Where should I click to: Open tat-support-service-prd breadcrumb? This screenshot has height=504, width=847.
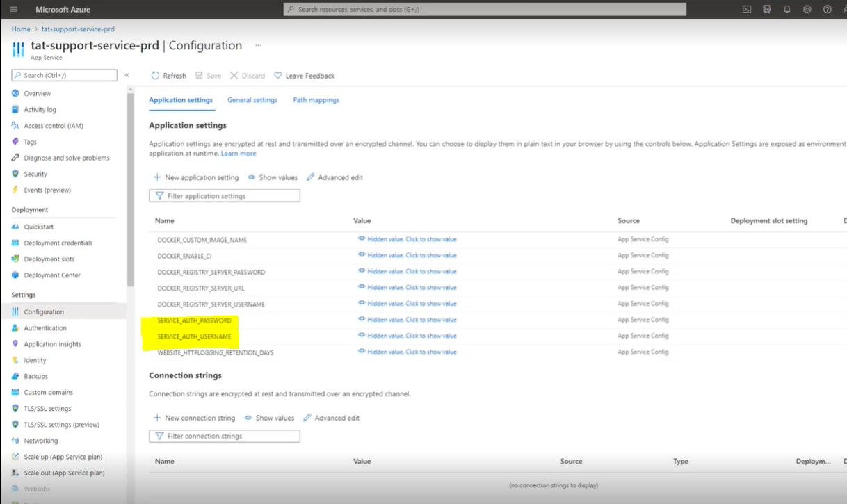point(78,29)
